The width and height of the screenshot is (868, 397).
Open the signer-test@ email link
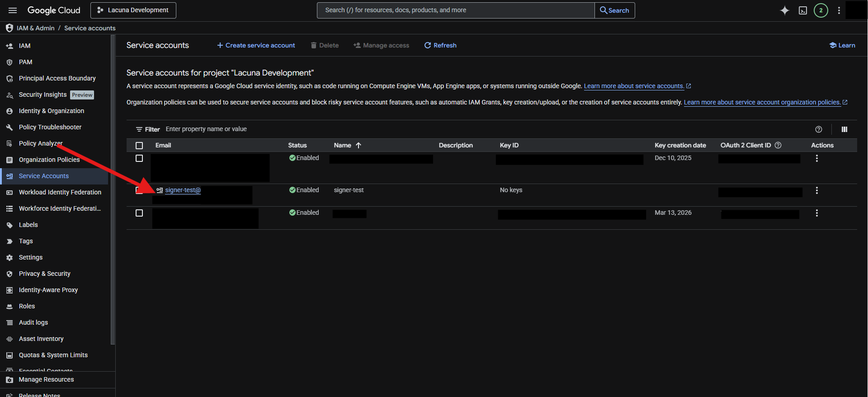183,190
